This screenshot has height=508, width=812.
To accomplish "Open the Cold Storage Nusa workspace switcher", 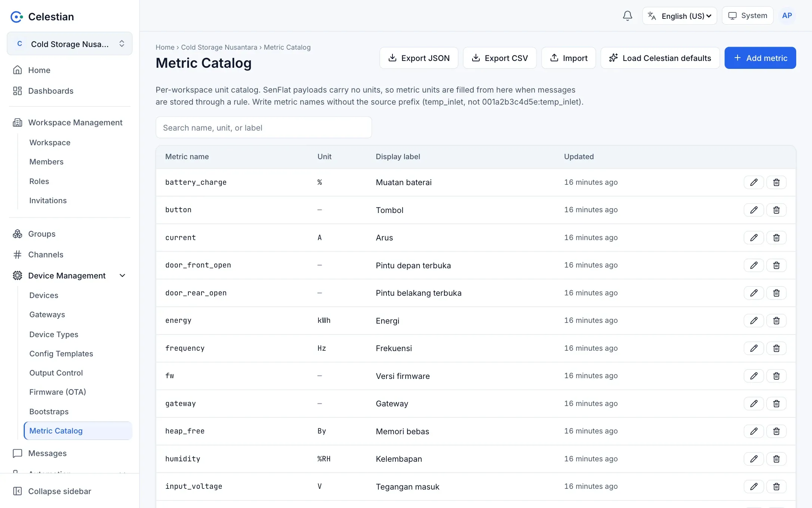I will coord(70,44).
